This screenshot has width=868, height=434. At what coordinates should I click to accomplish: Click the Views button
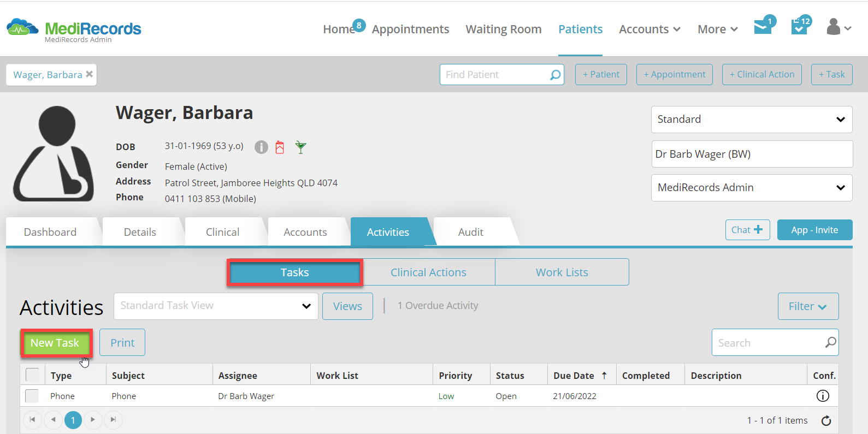point(347,306)
